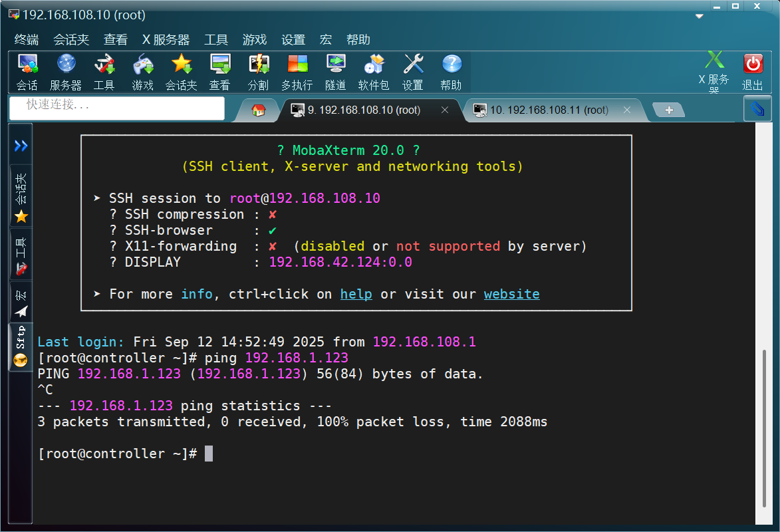Open the 工具 menu bar item
This screenshot has height=532, width=780.
pyautogui.click(x=216, y=40)
